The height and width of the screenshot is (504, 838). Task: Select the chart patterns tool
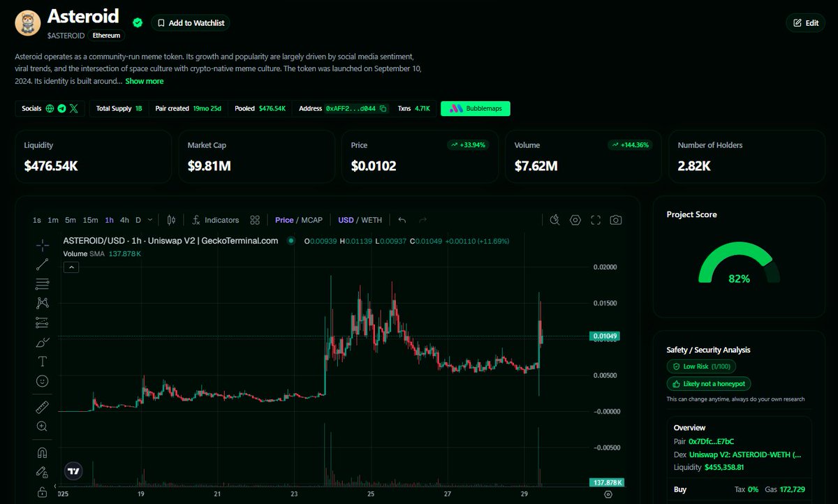click(43, 303)
